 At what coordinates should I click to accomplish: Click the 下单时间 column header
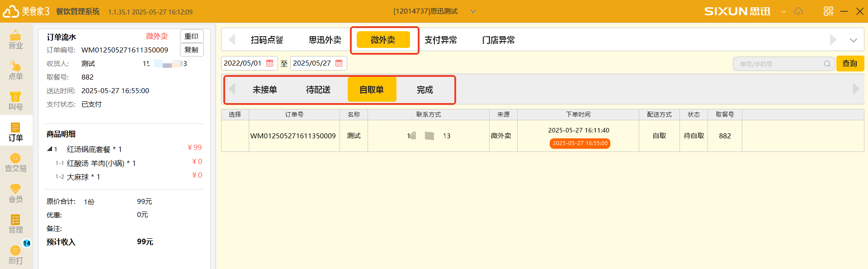click(578, 114)
